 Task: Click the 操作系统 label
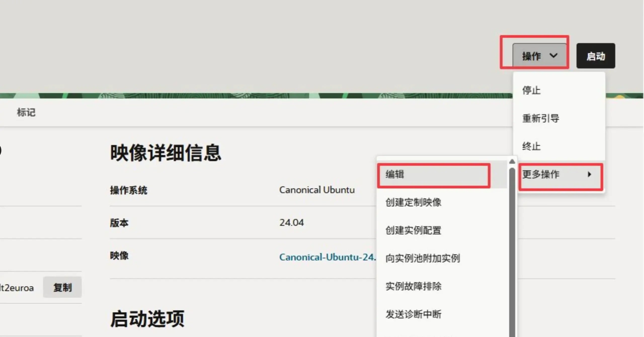(x=129, y=190)
